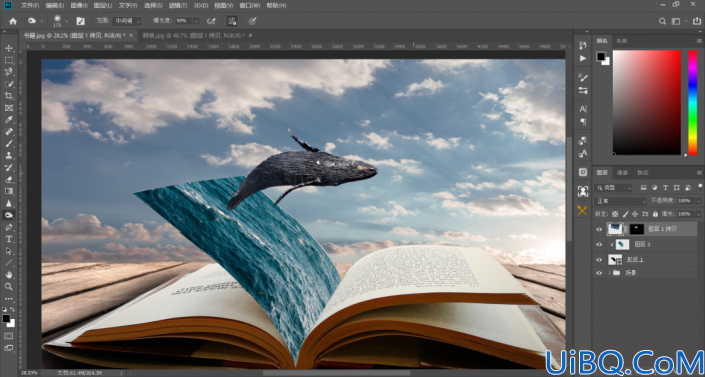Select the layer mask thumbnail of 图层 1 拷贝
The image size is (705, 377).
coord(637,229)
